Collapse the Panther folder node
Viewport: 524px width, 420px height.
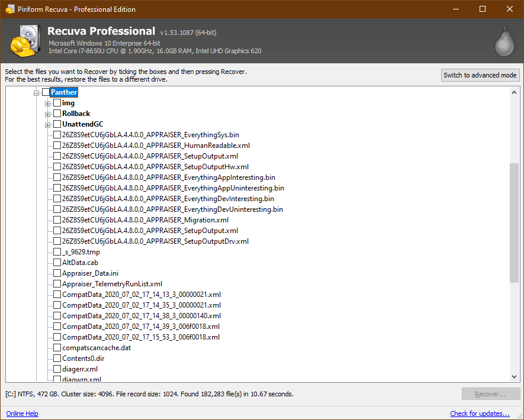[x=37, y=93]
